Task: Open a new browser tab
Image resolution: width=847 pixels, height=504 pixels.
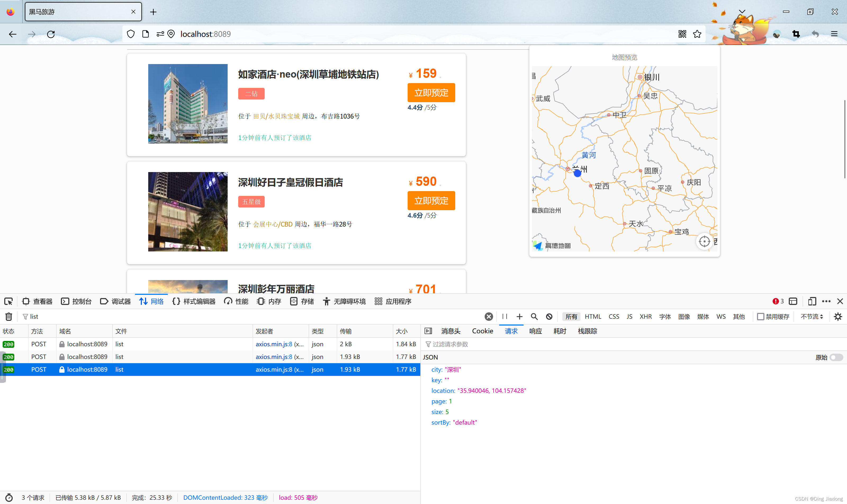Action: (x=154, y=12)
